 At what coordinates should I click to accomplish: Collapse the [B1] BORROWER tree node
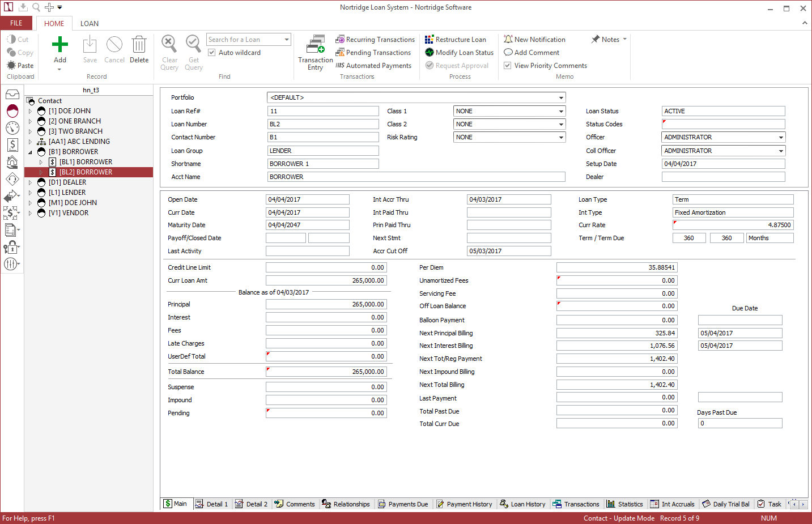tap(30, 152)
